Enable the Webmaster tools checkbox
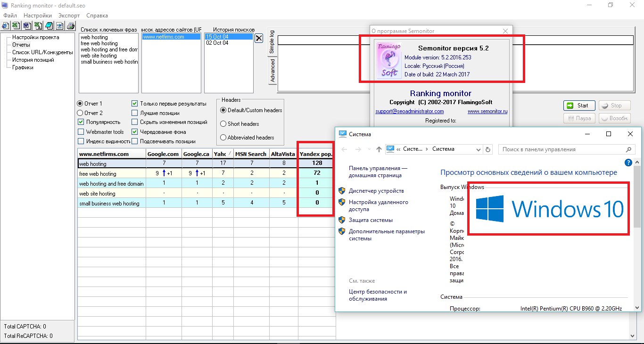 click(x=81, y=132)
